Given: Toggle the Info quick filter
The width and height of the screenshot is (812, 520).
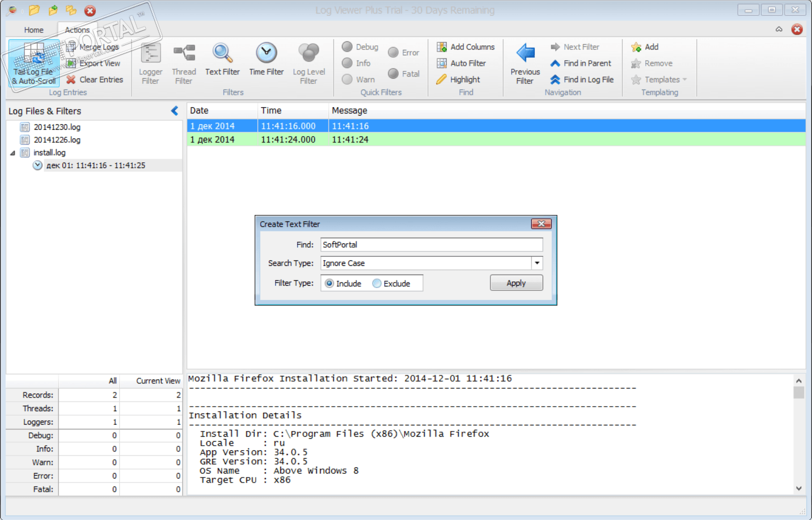Looking at the screenshot, I should coord(356,64).
